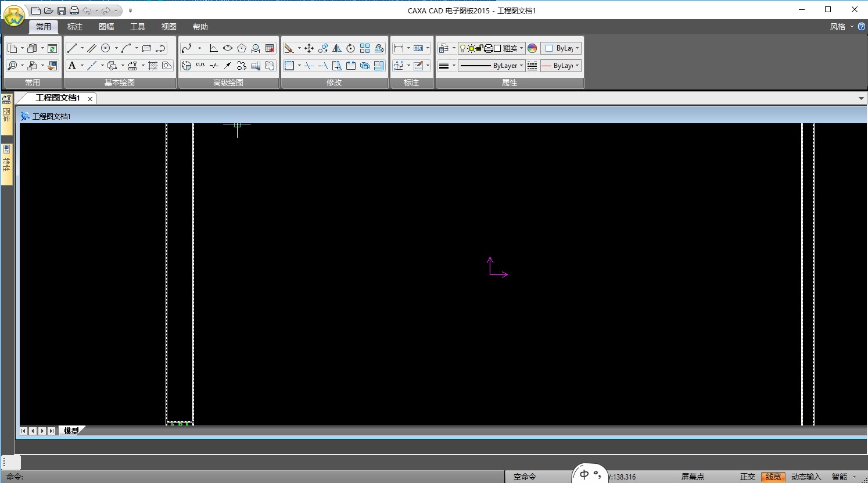
Task: Select the Move (pan) tool
Action: [309, 48]
